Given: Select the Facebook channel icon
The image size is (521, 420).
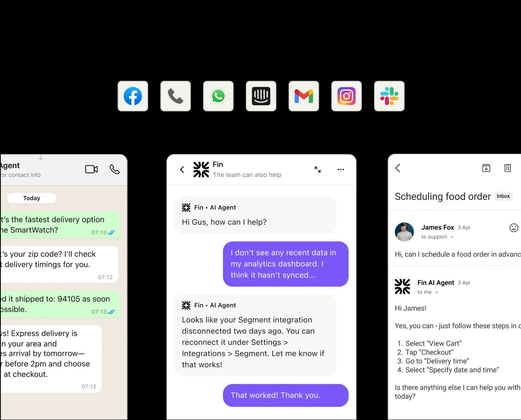Looking at the screenshot, I should [133, 96].
